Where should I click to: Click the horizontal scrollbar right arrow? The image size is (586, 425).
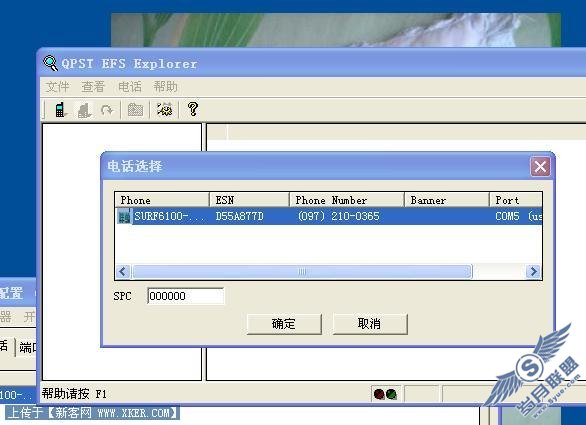tap(533, 271)
